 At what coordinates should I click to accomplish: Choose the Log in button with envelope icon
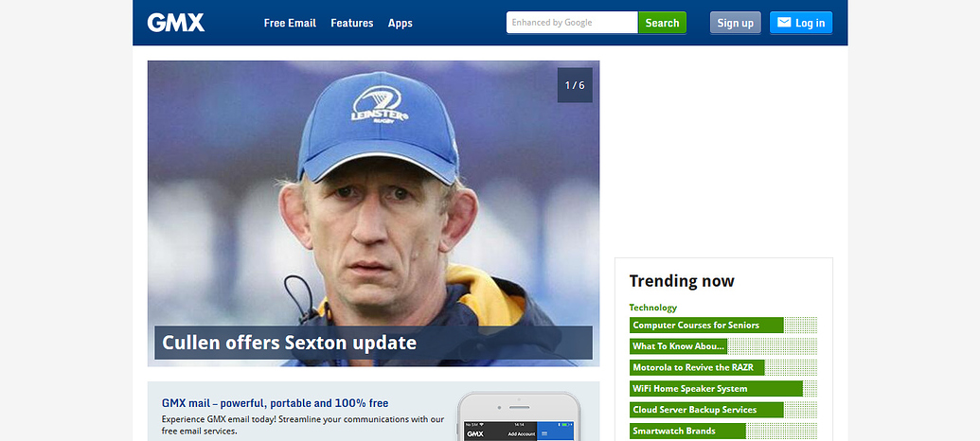[x=801, y=23]
